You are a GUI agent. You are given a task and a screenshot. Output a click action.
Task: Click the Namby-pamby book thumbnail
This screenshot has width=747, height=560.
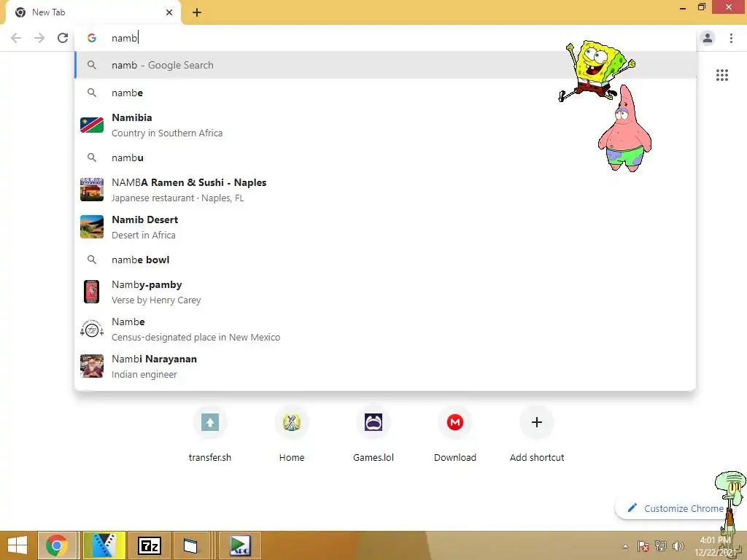click(x=91, y=292)
